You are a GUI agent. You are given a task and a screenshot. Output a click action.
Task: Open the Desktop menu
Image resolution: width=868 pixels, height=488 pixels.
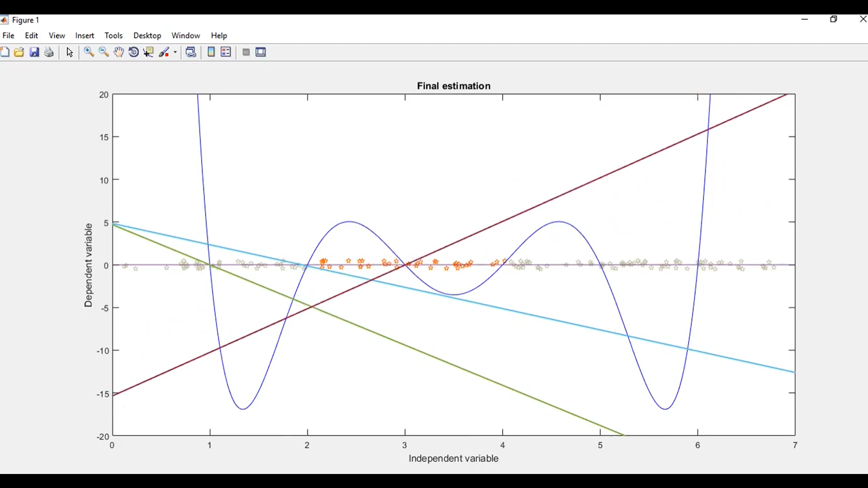[147, 36]
